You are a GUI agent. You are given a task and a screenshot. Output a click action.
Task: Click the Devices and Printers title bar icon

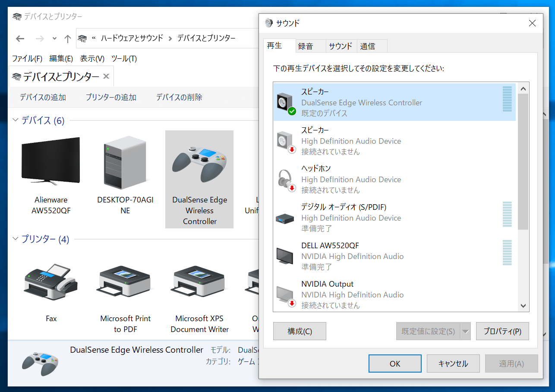(17, 16)
